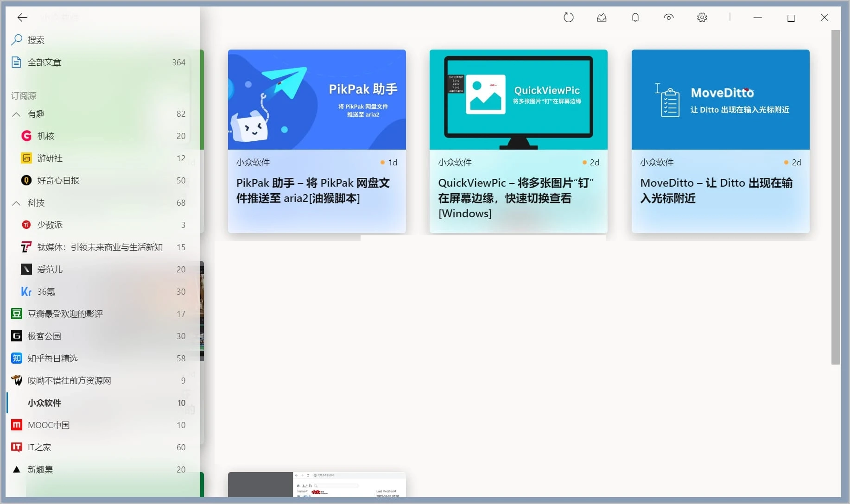Open the PikPak 助手 article title
850x504 pixels.
pos(313,190)
